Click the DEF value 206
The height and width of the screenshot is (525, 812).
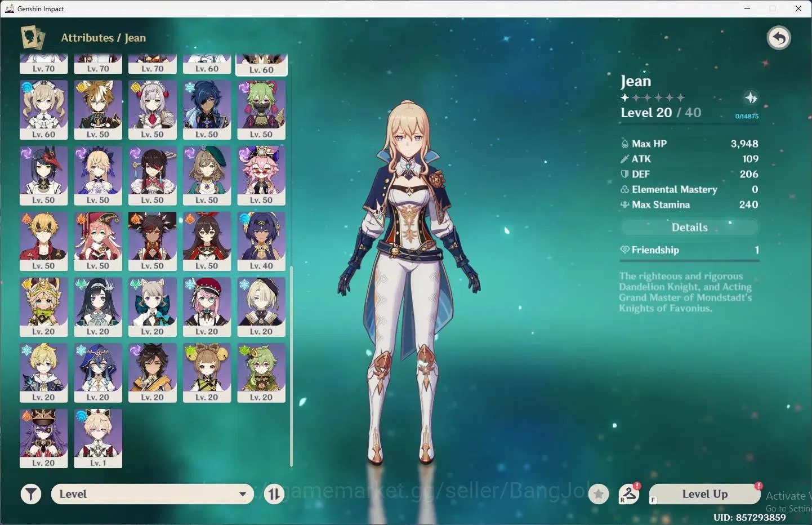pos(749,174)
